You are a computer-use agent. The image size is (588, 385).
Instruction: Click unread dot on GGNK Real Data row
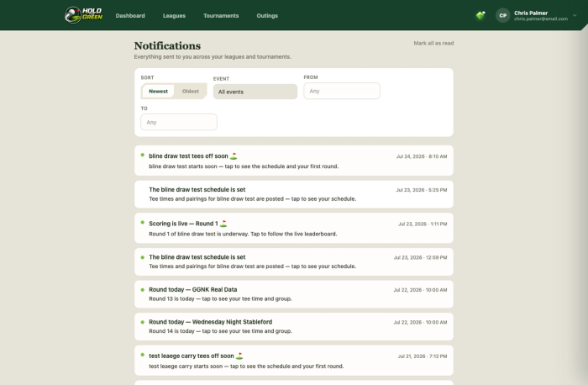[143, 290]
